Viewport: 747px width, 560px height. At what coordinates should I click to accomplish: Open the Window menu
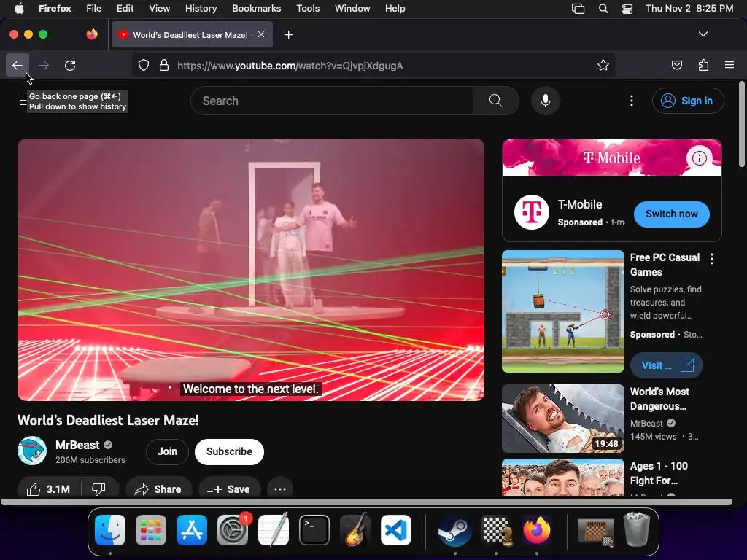(352, 8)
